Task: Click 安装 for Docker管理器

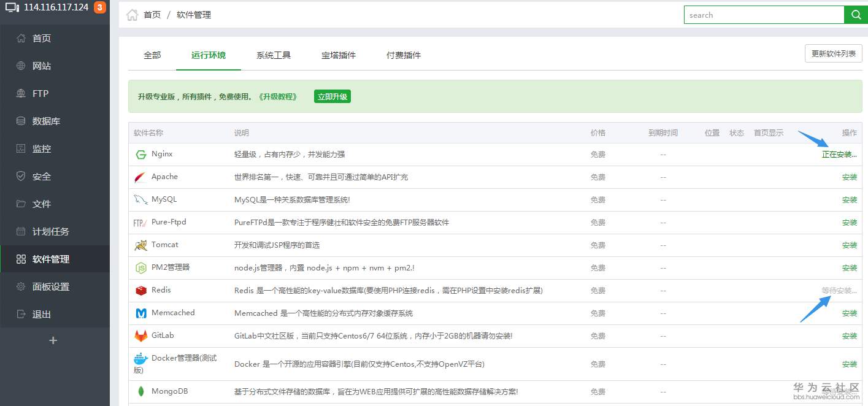Action: click(850, 364)
